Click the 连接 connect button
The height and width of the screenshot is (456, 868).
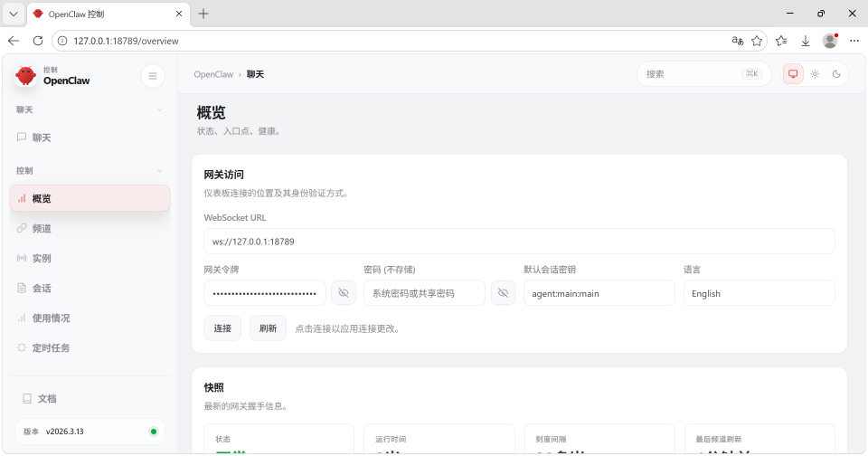[x=222, y=328]
